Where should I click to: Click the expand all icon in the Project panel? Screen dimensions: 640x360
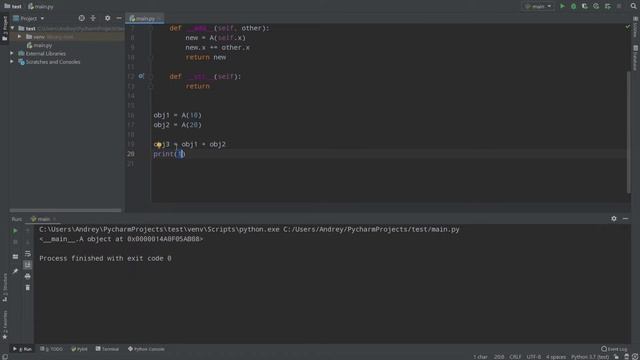[93, 18]
